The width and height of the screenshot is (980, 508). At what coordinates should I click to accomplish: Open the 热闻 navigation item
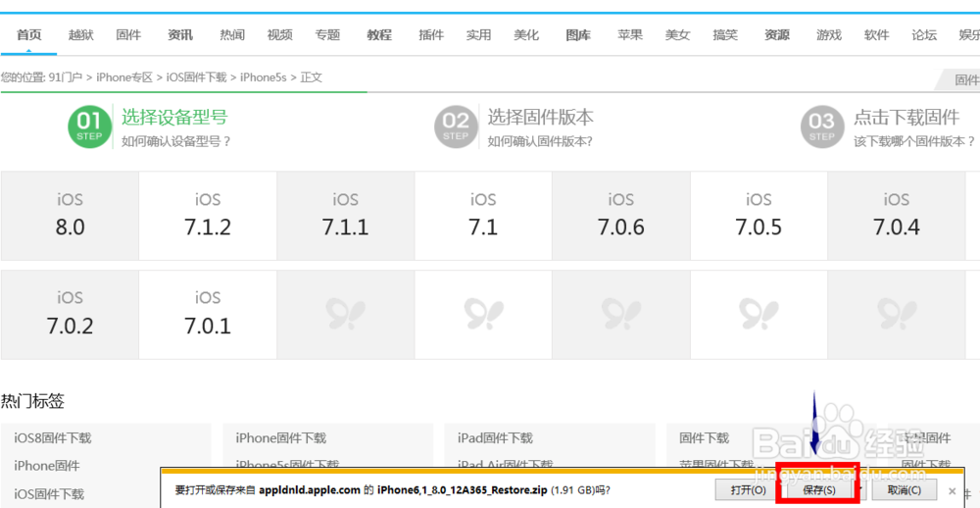(x=232, y=35)
